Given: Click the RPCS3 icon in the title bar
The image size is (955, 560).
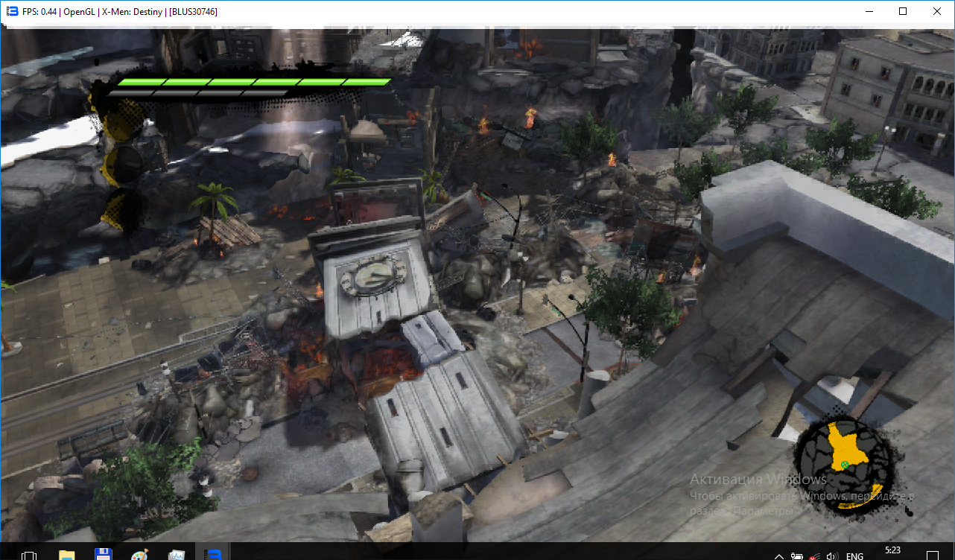Looking at the screenshot, I should pos(12,11).
